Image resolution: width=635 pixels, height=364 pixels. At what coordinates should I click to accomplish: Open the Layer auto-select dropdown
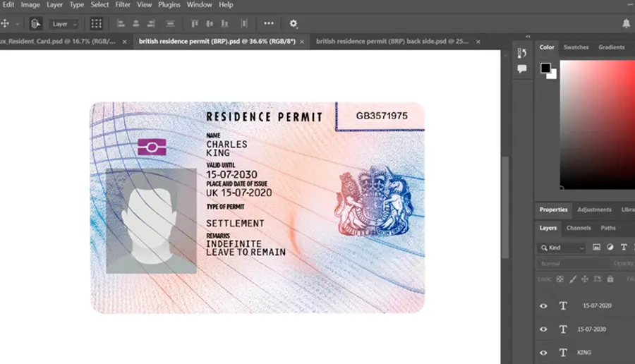point(64,24)
